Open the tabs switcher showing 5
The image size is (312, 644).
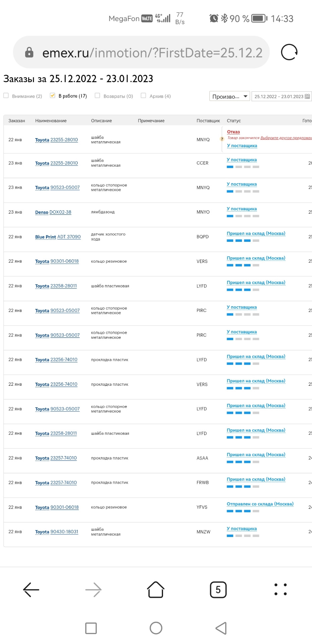coord(218,590)
